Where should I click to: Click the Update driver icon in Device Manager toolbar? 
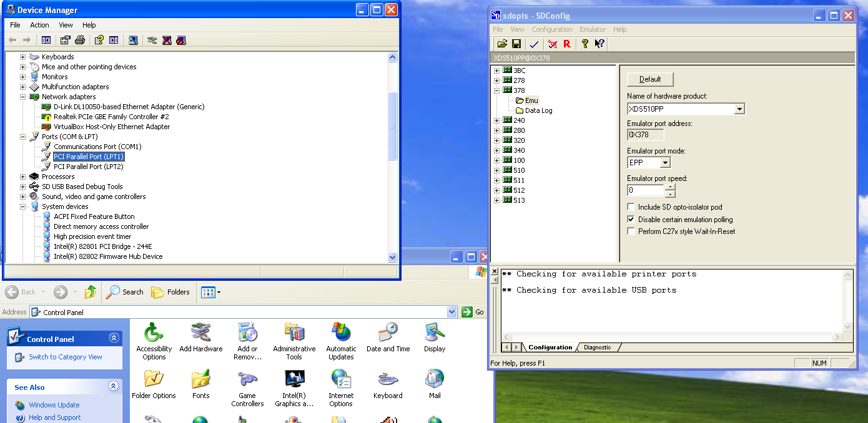click(152, 40)
